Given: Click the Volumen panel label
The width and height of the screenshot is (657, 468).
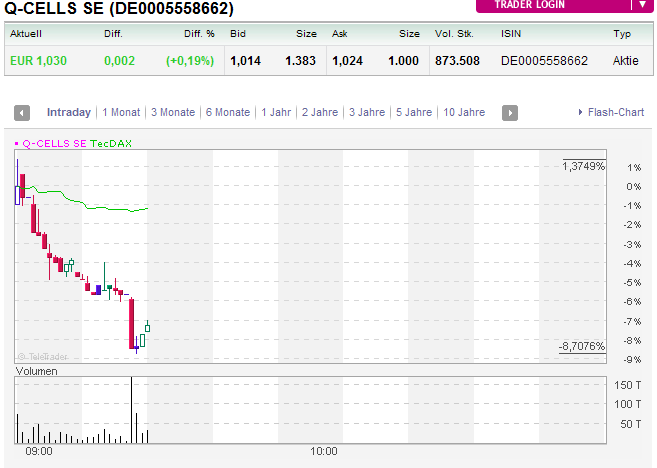Looking at the screenshot, I should [36, 371].
